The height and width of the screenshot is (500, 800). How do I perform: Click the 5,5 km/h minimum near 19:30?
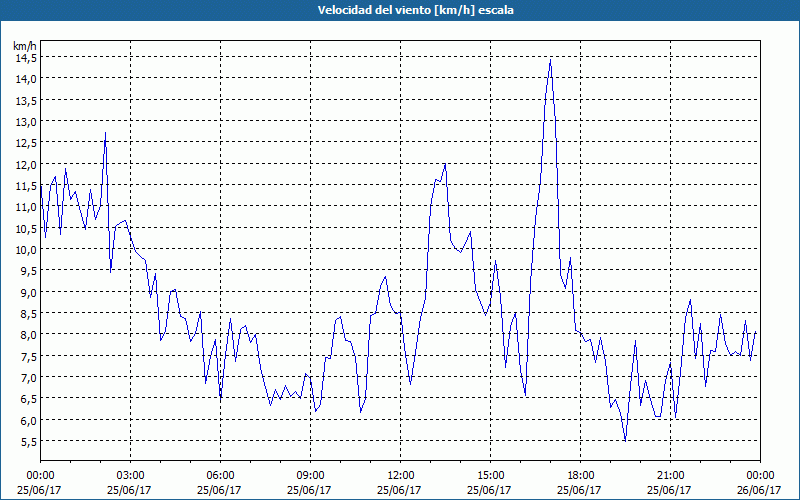pos(626,440)
